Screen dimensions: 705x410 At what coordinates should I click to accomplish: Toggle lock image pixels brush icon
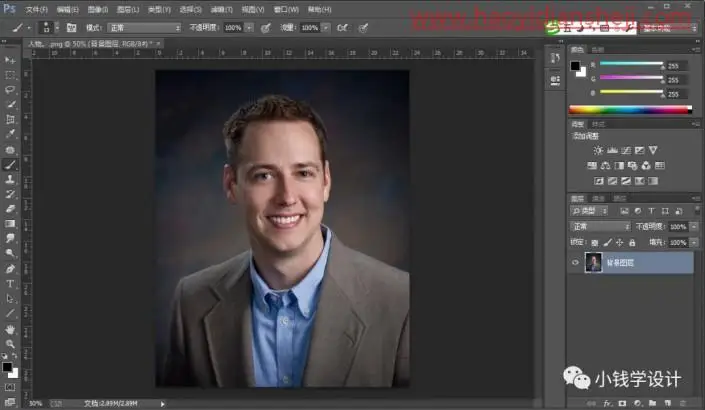point(607,243)
